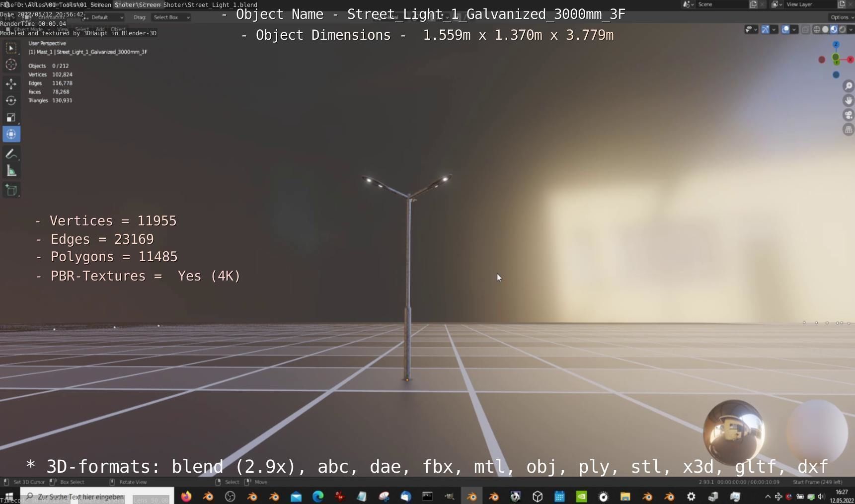
Task: Open the shading options dropdown arrow
Action: pyautogui.click(x=851, y=30)
